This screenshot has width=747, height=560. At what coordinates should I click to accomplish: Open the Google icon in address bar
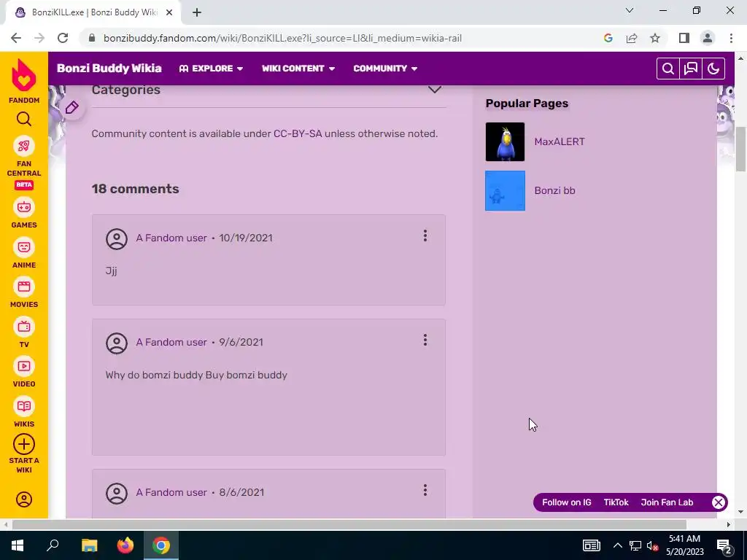tap(608, 38)
